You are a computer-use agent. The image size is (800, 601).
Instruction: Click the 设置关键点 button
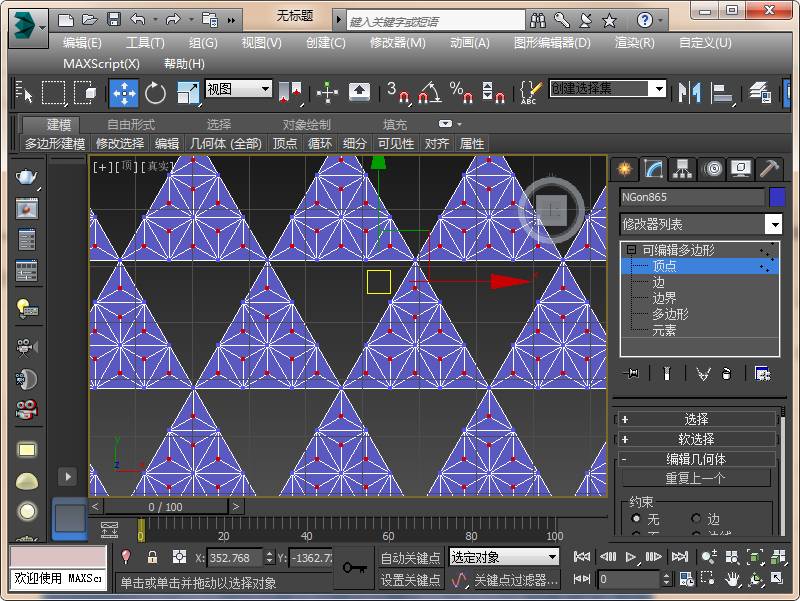[410, 580]
